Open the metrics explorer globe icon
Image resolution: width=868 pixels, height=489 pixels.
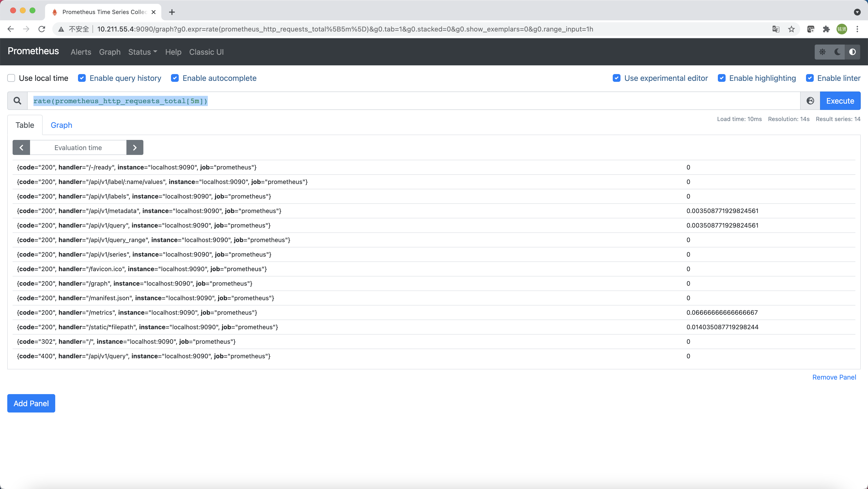pos(810,101)
